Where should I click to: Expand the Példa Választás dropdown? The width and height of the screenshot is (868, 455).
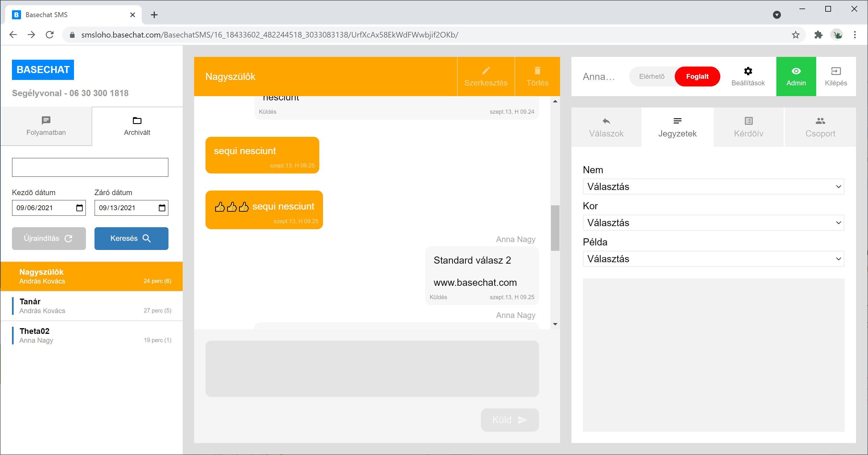[713, 259]
